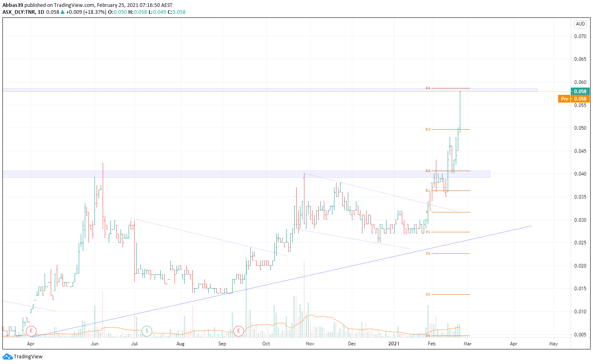Click the green S split marker near July
Image resolution: width=593 pixels, height=364 pixels.
[x=147, y=331]
